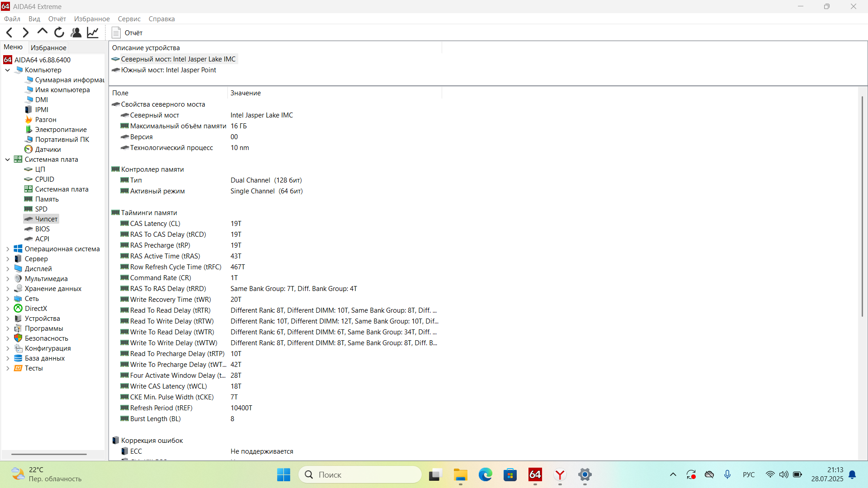
Task: Click the Refresh icon in toolbar
Action: tap(59, 33)
